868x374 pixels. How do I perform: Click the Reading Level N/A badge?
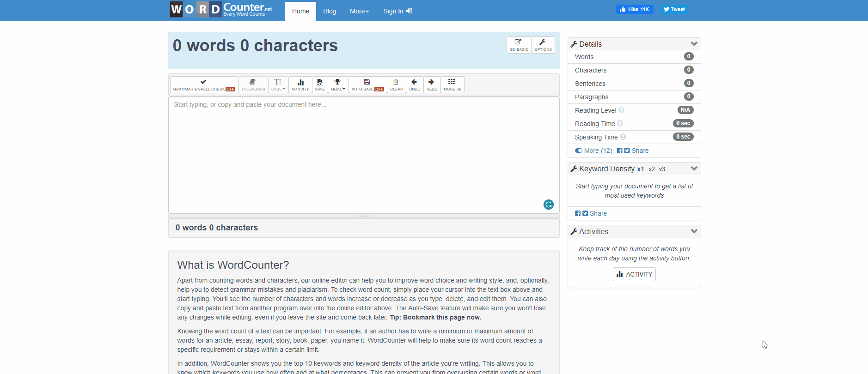(685, 110)
